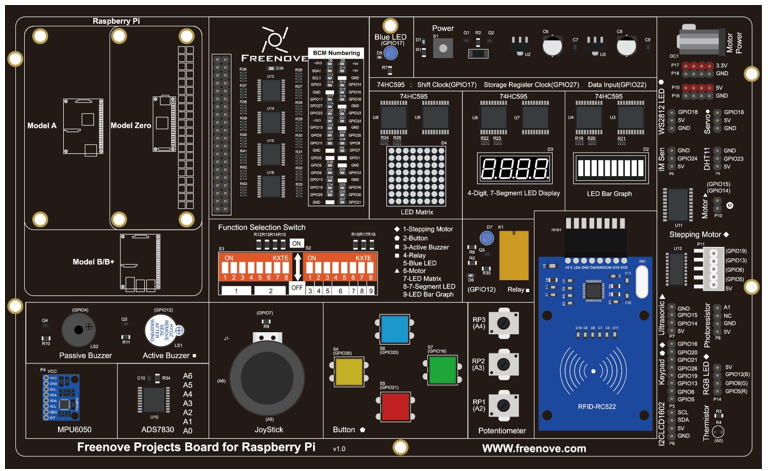This screenshot has height=471, width=770.
Task: Click the 'Shift Clock(GPIO17)' text
Action: [x=447, y=84]
